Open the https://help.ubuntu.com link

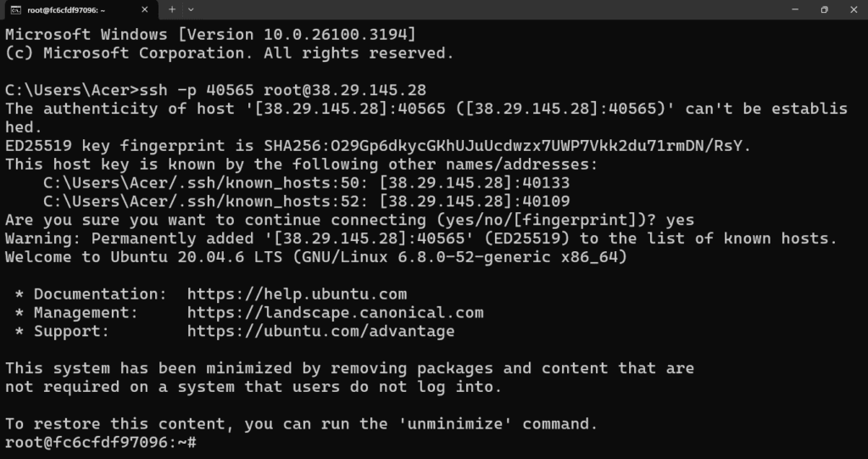[297, 294]
